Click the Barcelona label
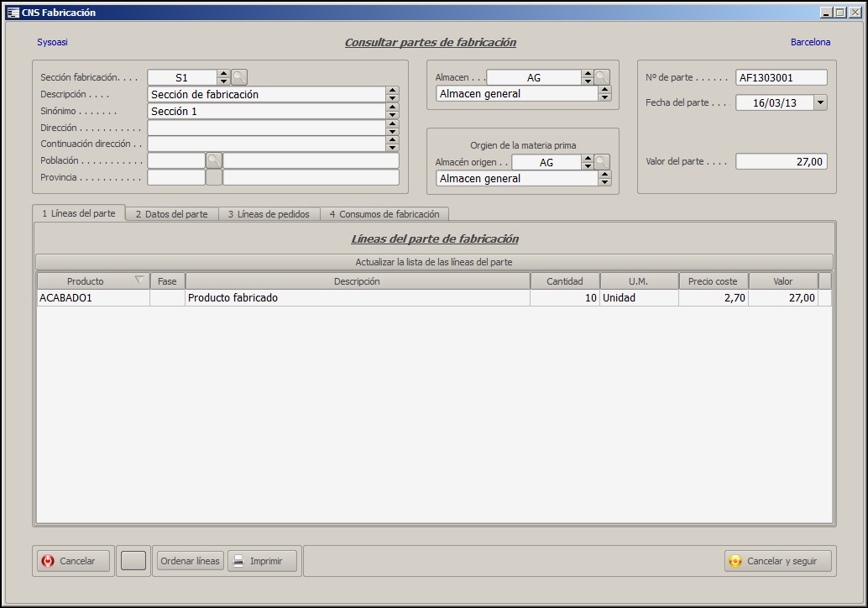 coord(810,42)
